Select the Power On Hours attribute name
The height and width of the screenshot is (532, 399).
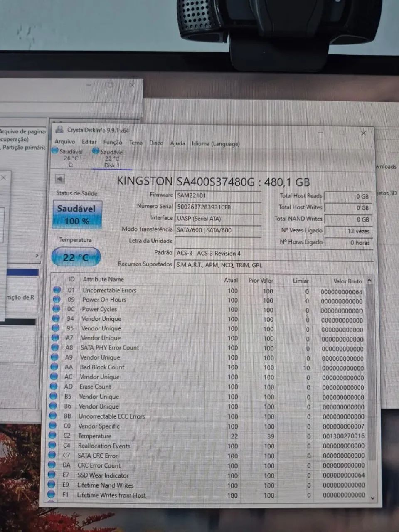[104, 300]
